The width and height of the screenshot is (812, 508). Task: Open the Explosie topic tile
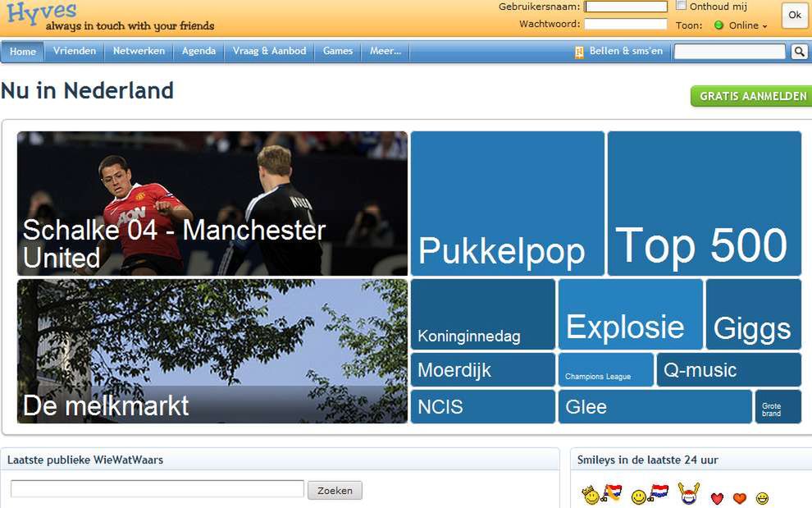pyautogui.click(x=631, y=314)
